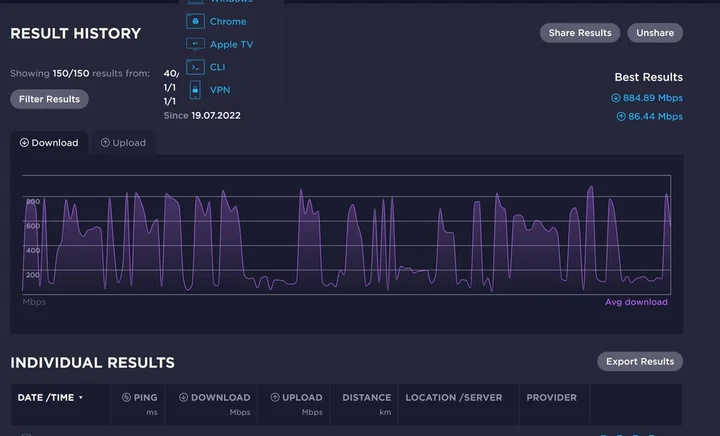Click the 150/150 results count text
Image resolution: width=720 pixels, height=436 pixels.
(71, 73)
